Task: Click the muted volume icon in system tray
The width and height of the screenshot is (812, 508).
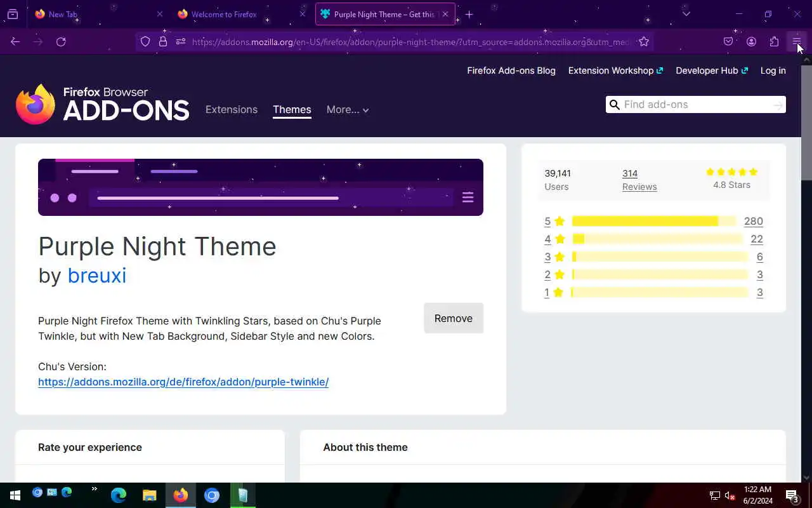Action: coord(730,495)
